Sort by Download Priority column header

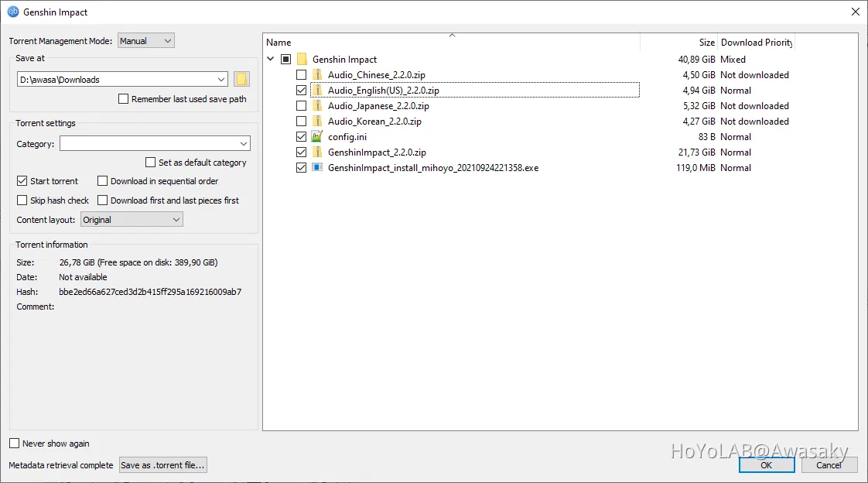(x=756, y=43)
